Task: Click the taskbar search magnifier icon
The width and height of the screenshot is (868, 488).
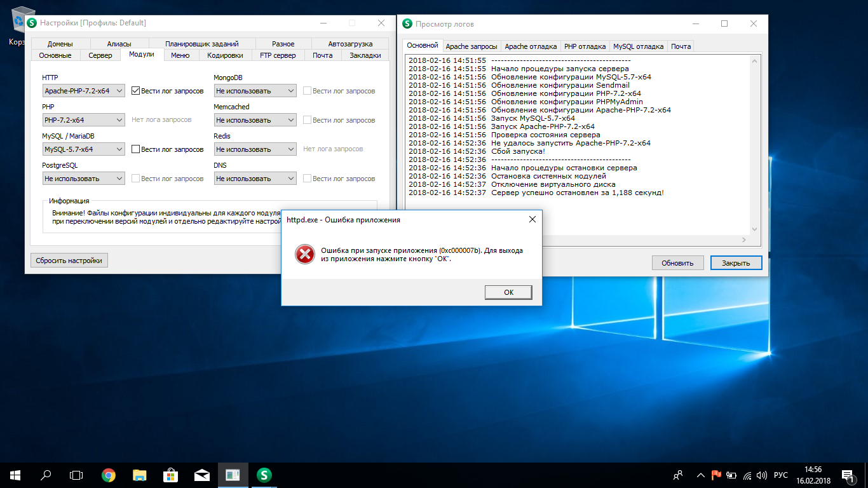Action: (x=46, y=475)
